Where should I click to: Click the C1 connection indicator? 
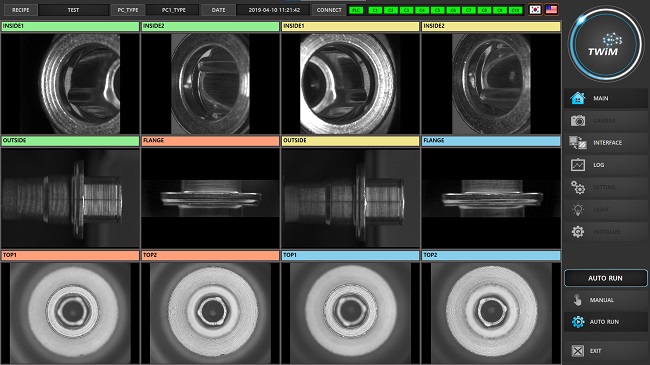click(375, 10)
